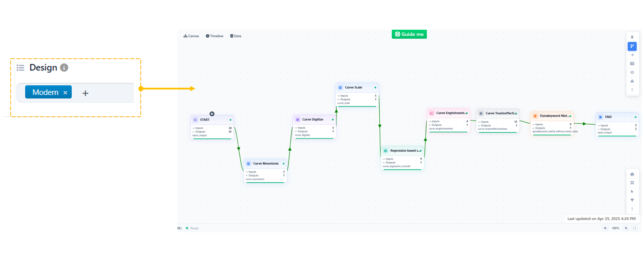Viewport: 644px width, 276px height.
Task: Select the branch icon in right toolbar
Action: (x=632, y=46)
